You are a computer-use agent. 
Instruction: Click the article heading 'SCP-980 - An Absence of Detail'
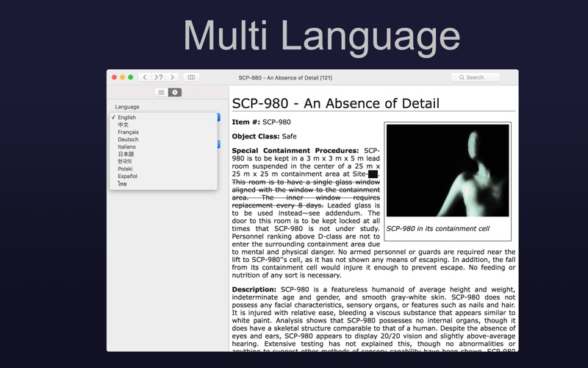click(336, 103)
